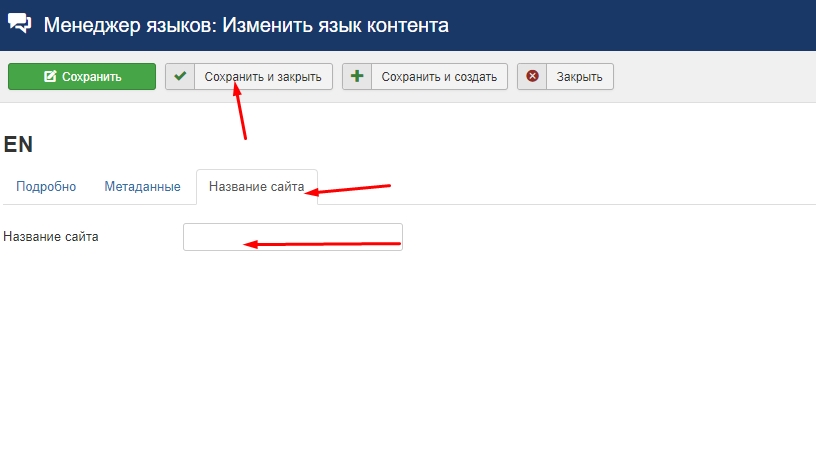The width and height of the screenshot is (816, 451).
Task: Select the Название сайта tab
Action: 256,187
